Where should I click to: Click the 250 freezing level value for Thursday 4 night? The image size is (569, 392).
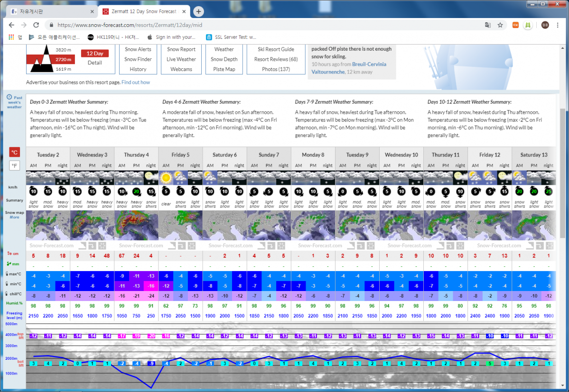[x=151, y=316]
